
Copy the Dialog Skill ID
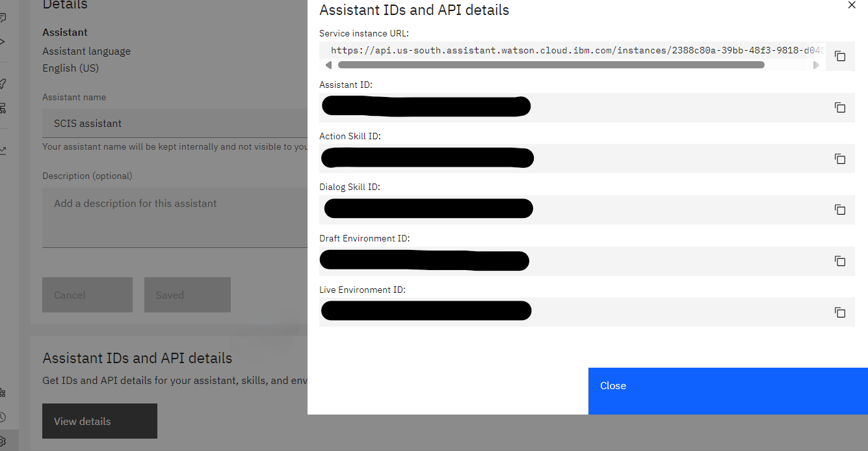pos(840,210)
